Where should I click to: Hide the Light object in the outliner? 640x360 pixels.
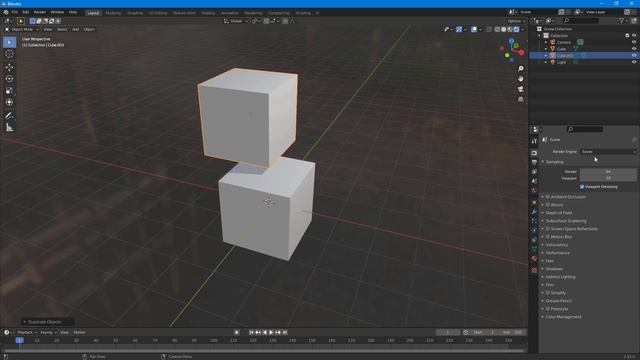tap(634, 62)
